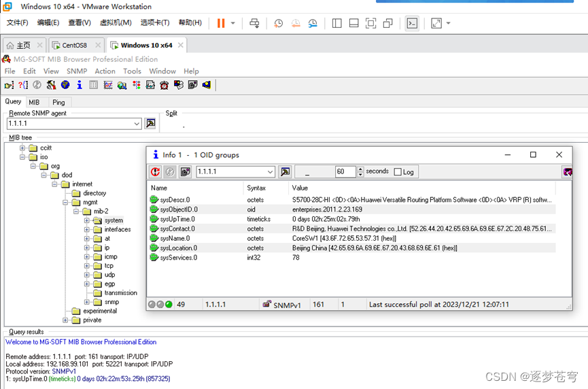Collapse the iso tree node
588x389 pixels.
22,157
